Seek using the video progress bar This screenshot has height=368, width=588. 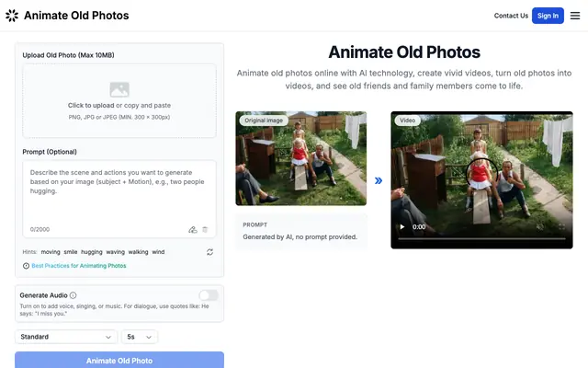481,238
